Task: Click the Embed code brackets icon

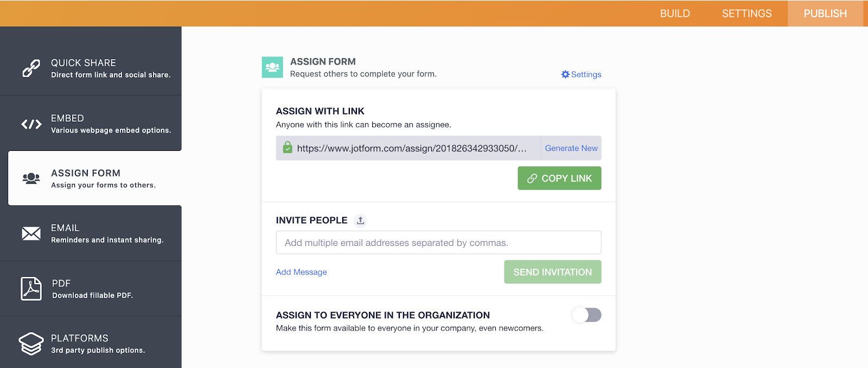Action: pos(31,124)
